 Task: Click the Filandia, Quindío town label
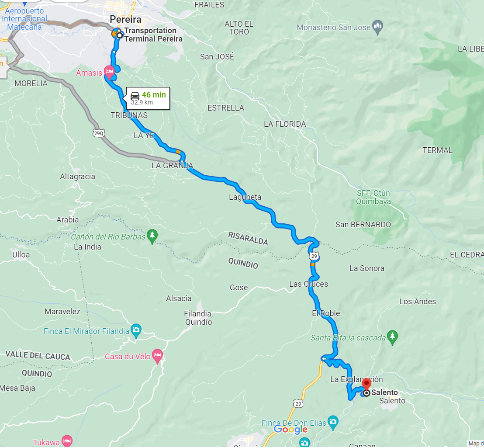pyautogui.click(x=198, y=318)
